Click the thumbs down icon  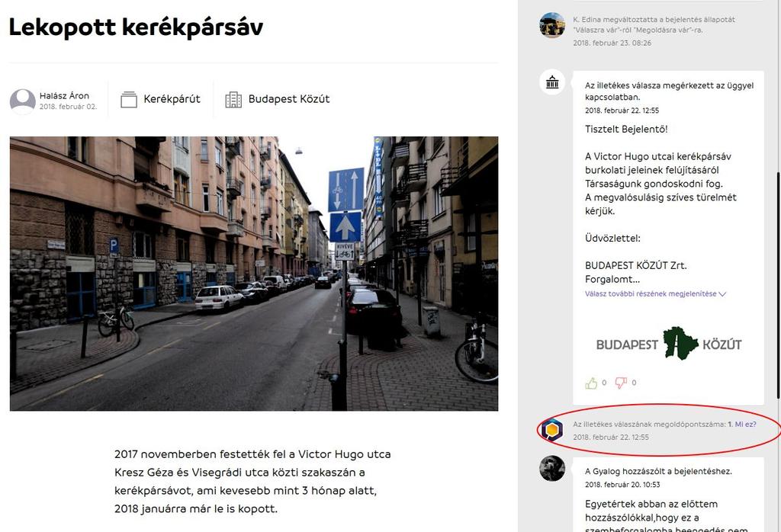[x=621, y=383]
